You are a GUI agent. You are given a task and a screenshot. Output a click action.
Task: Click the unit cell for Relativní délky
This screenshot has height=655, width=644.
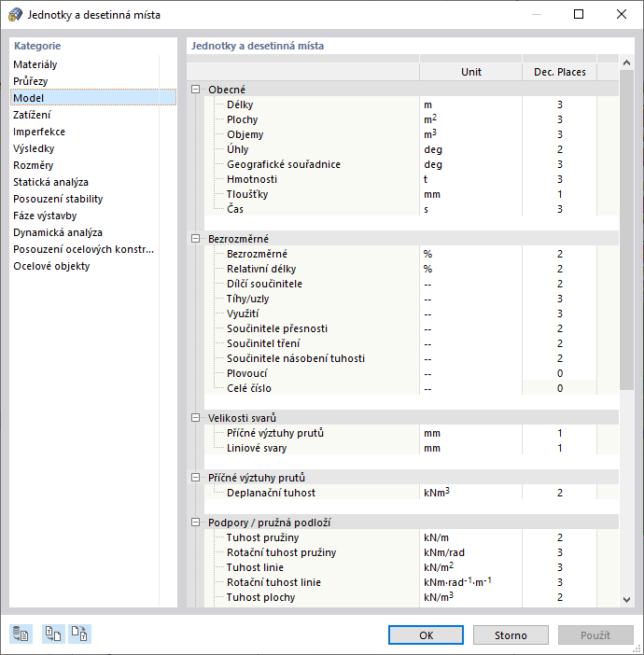coord(471,269)
